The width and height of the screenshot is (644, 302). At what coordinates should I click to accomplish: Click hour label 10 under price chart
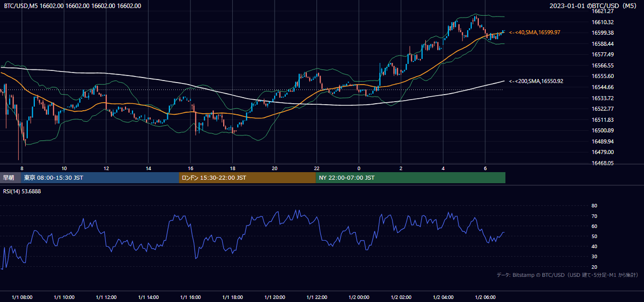pyautogui.click(x=64, y=168)
